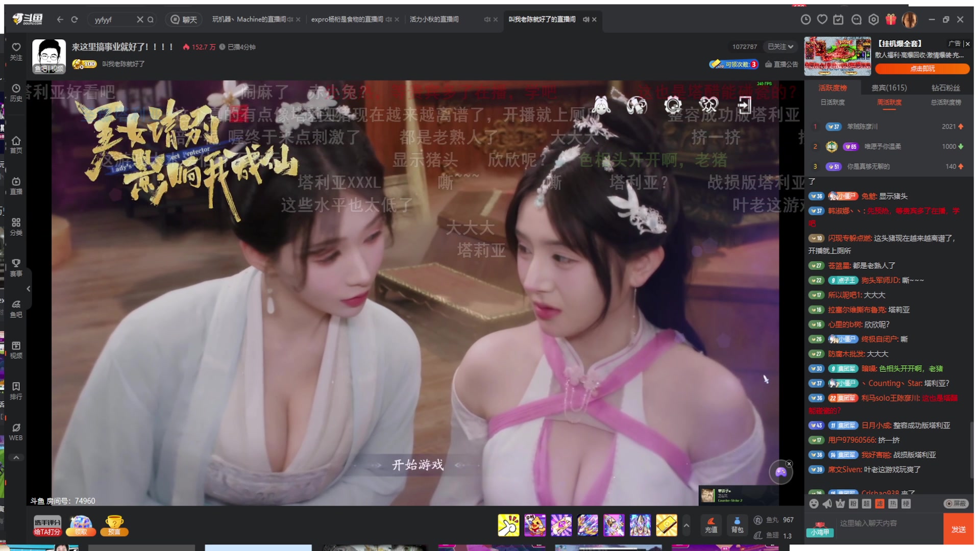
Task: Open 排行 in left sidebar
Action: (x=16, y=391)
